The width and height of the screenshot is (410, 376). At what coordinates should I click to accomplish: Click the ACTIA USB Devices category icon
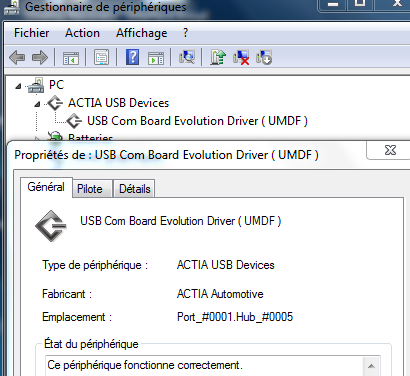point(55,103)
